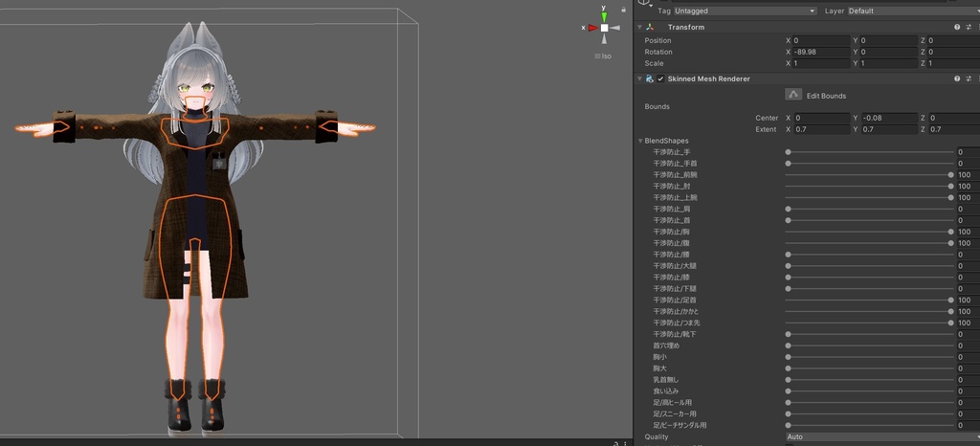
Task: Click the Rotation X field showing -89.98
Action: click(821, 52)
